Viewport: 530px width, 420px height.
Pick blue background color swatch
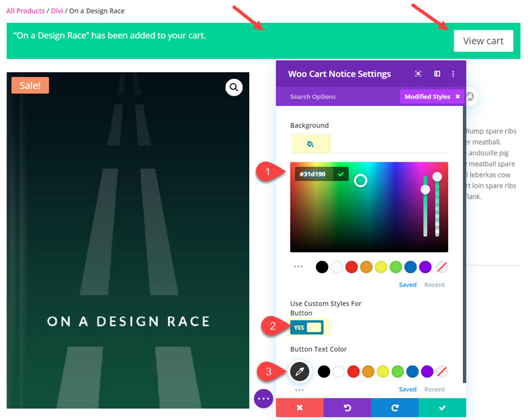click(410, 267)
